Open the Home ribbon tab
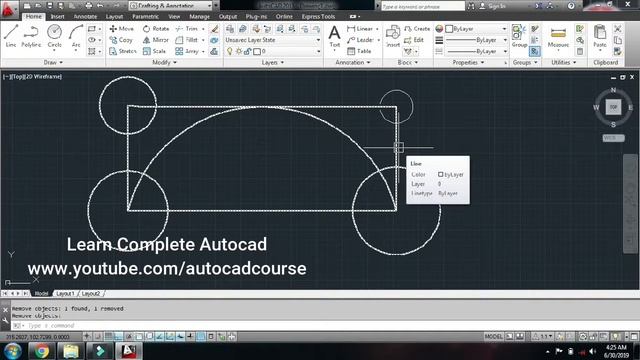Viewport: 640px width, 360px height. click(33, 16)
